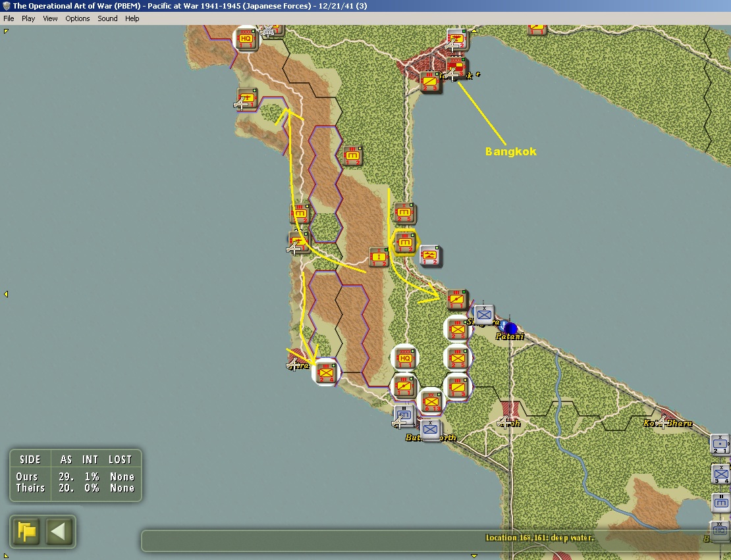Select the red XXXX unit in Bangkok
The image size is (731, 560).
456,68
